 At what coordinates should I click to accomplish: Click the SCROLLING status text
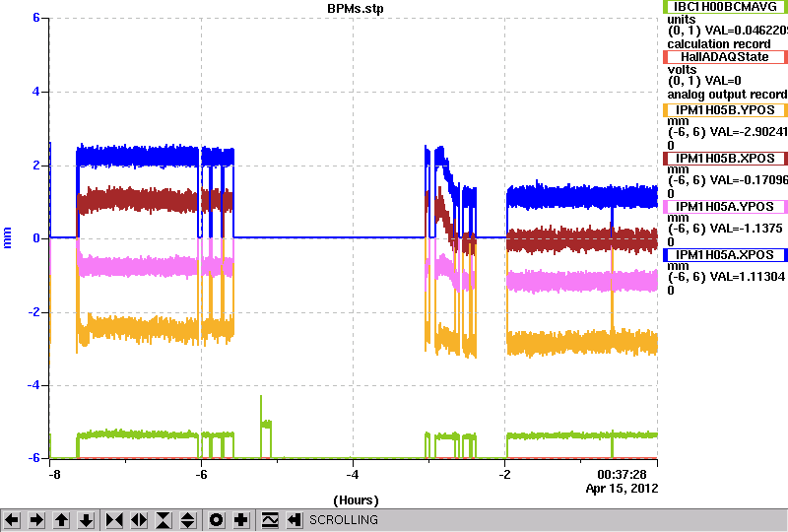[343, 520]
